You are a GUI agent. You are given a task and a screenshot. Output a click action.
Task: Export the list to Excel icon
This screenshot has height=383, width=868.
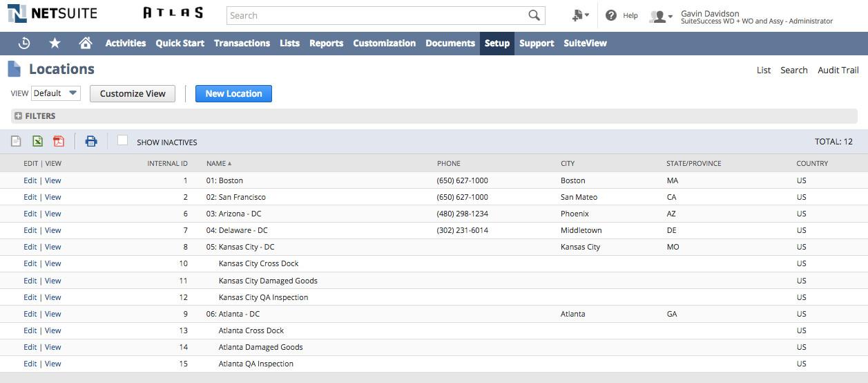[x=37, y=142]
